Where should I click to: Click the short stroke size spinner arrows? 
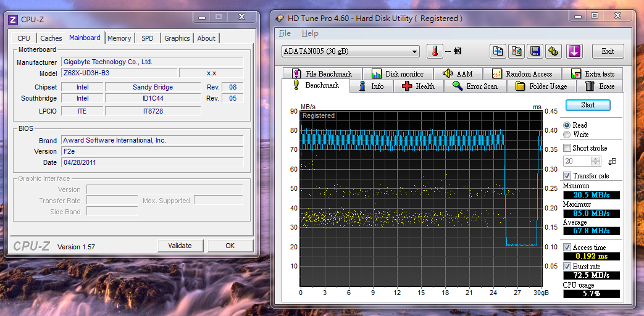(x=596, y=161)
